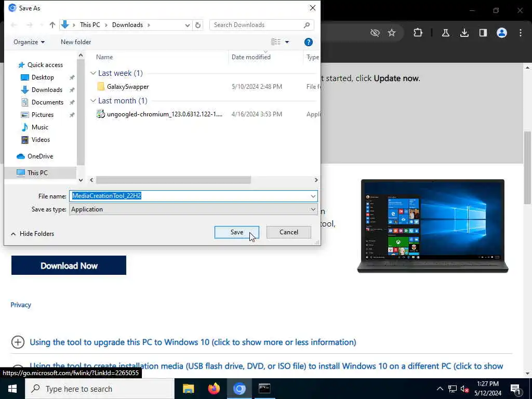The width and height of the screenshot is (532, 399).
Task: Expand chevron after Downloads in address bar
Action: (x=149, y=25)
